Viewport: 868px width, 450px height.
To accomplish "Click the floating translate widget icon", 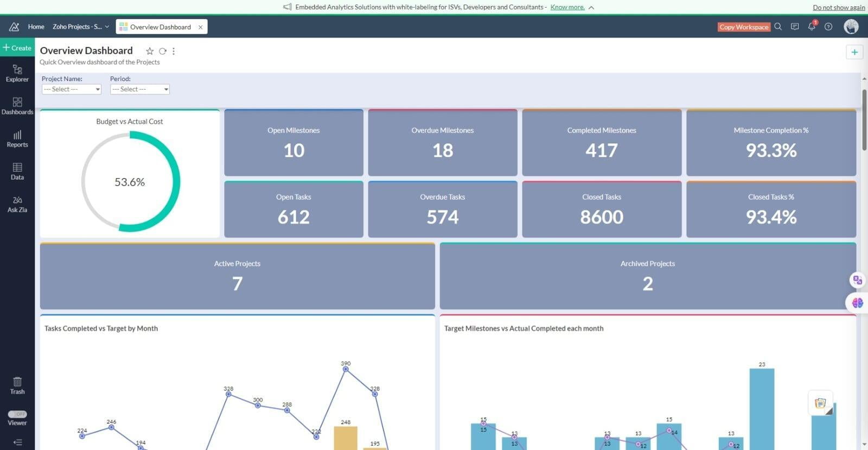I will 857,280.
